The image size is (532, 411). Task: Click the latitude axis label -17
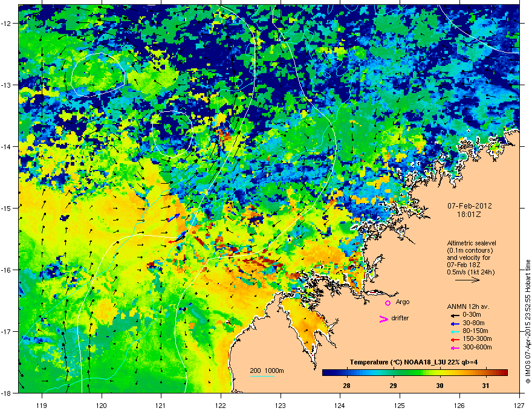7,331
